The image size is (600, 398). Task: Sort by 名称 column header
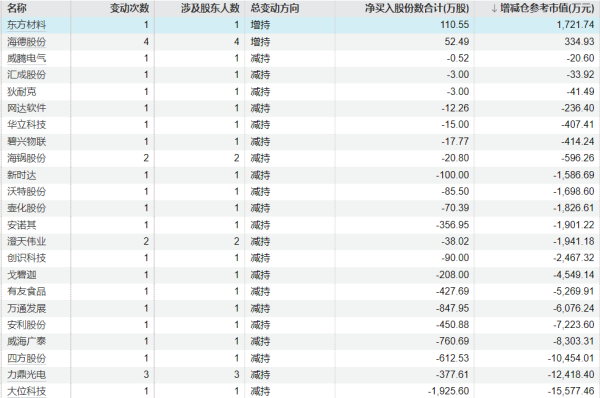click(x=17, y=8)
